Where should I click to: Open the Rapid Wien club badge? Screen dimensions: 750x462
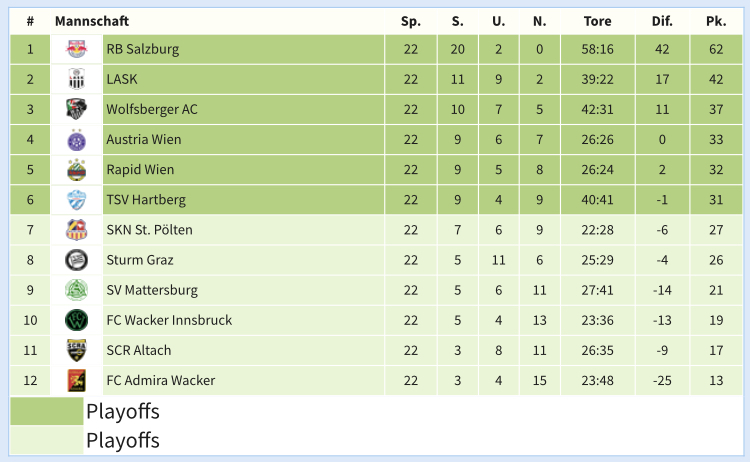coord(77,170)
